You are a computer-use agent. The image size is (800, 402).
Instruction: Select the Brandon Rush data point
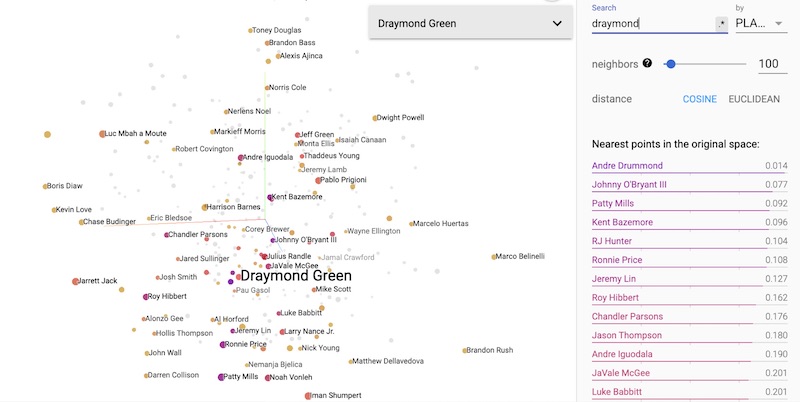pyautogui.click(x=465, y=350)
